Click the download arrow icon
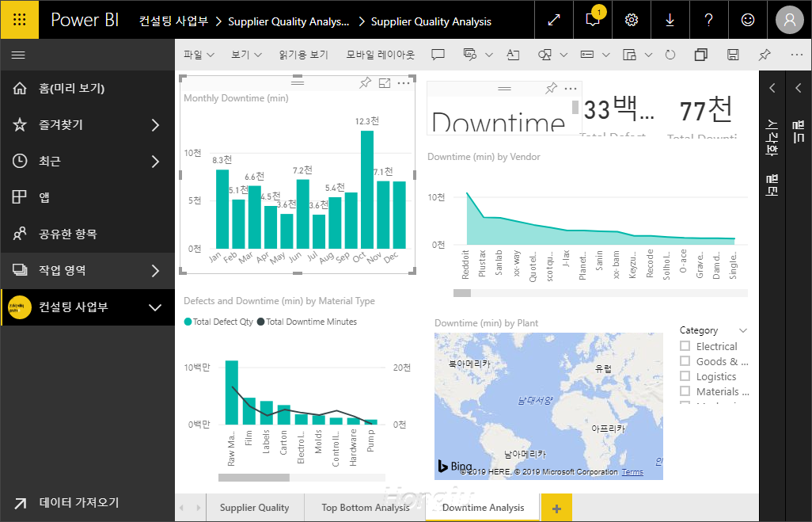 670,20
